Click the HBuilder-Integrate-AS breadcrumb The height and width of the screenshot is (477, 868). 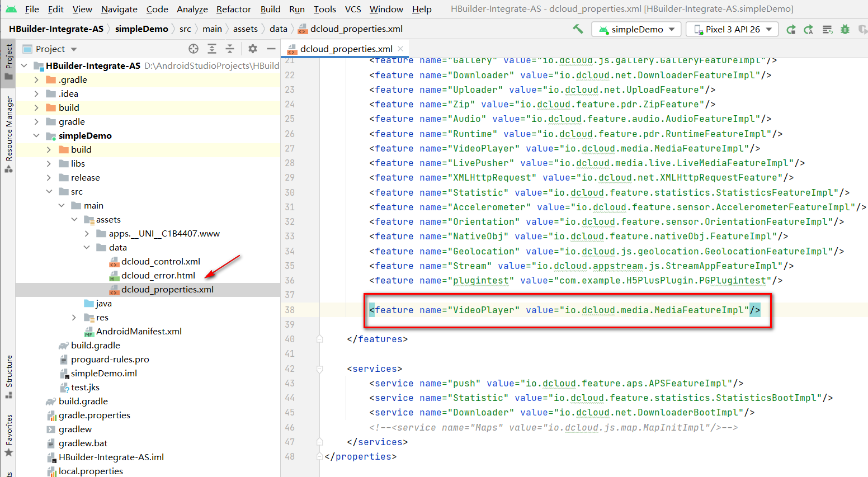tap(56, 29)
